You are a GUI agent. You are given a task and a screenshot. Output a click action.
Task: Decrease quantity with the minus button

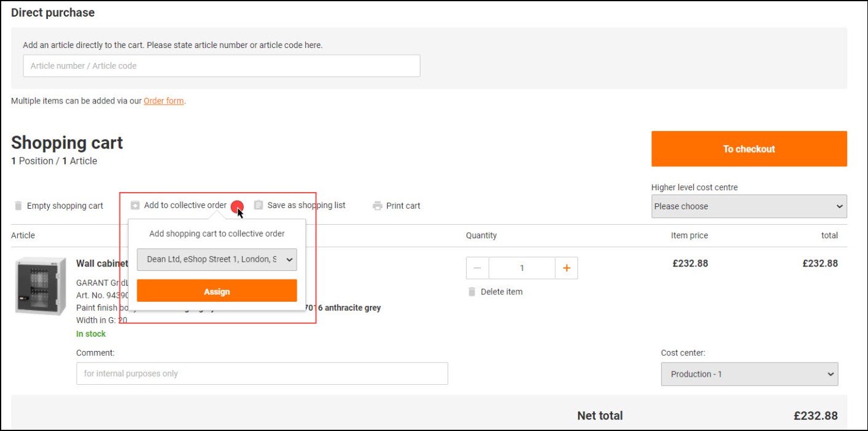point(478,268)
